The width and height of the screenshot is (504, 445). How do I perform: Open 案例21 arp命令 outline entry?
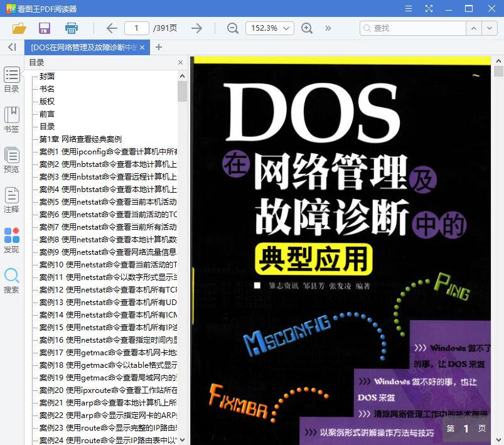[x=108, y=403]
